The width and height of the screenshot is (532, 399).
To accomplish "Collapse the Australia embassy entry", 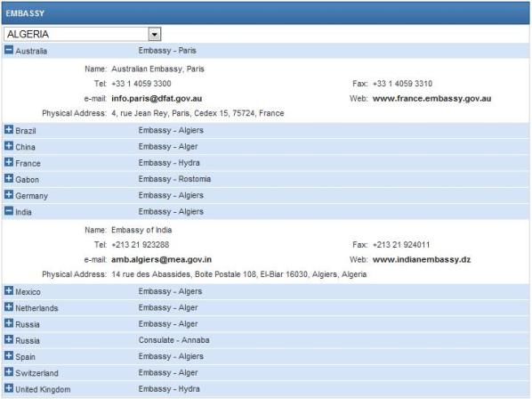I will (9, 50).
